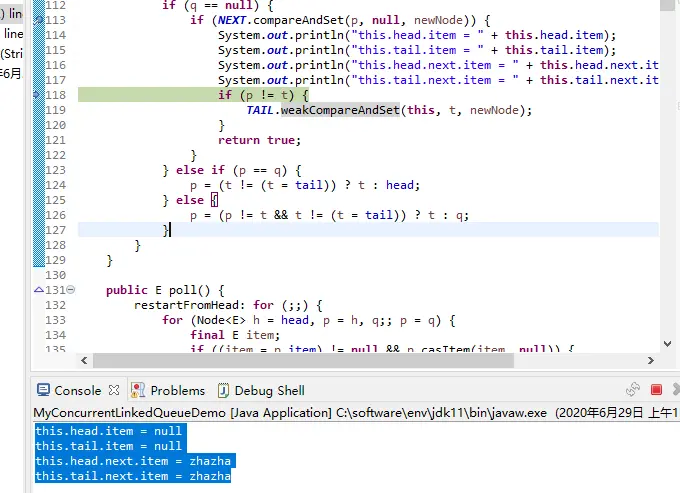Click the Console tab's close X icon
This screenshot has height=493, width=680.
(x=114, y=390)
